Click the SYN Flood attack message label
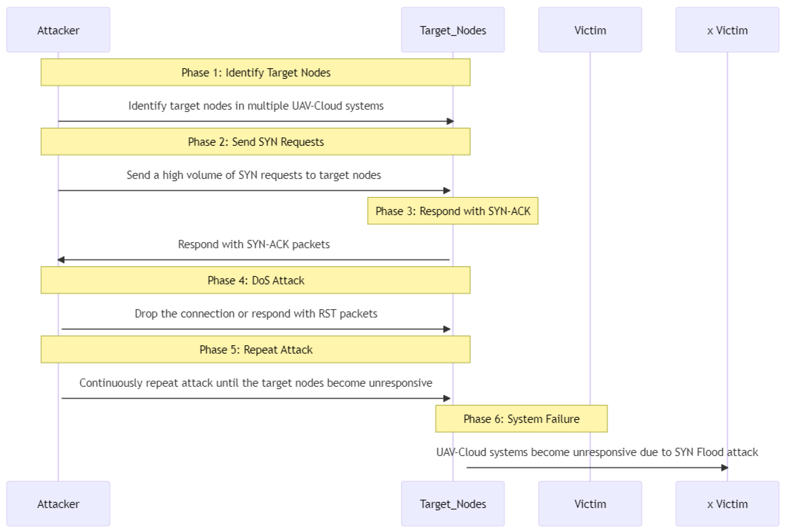The height and width of the screenshot is (532, 785). [597, 452]
